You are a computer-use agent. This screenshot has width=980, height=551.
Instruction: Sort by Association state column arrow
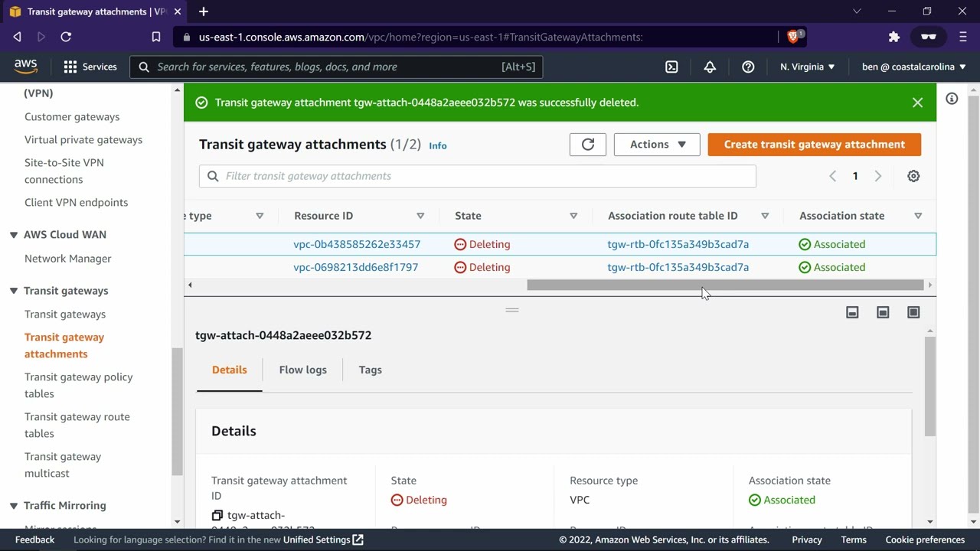(918, 216)
